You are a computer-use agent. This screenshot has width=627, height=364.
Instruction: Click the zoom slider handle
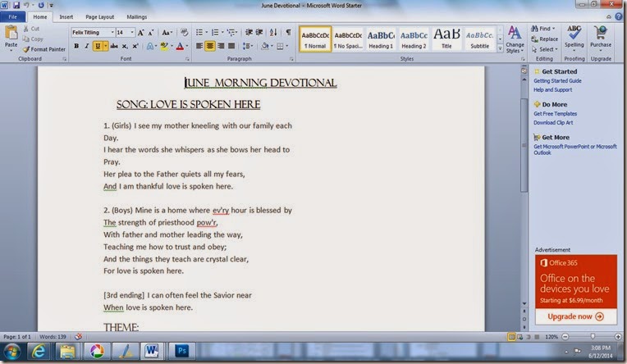(593, 336)
